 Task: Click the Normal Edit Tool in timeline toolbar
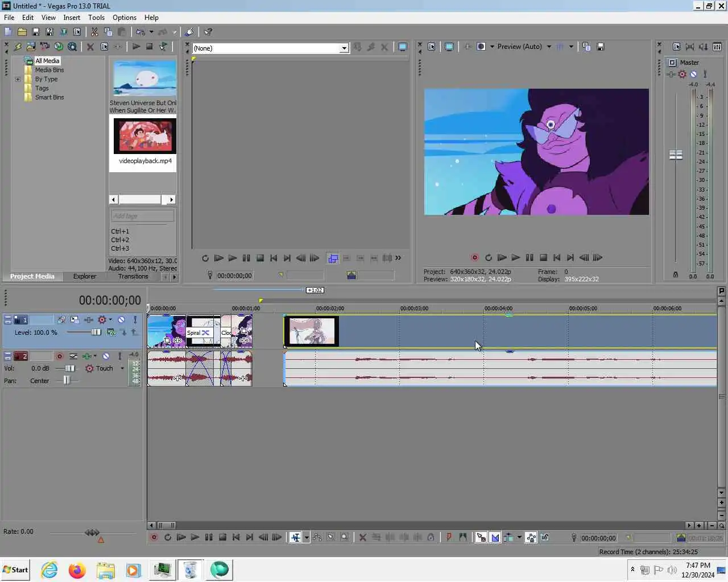click(295, 537)
